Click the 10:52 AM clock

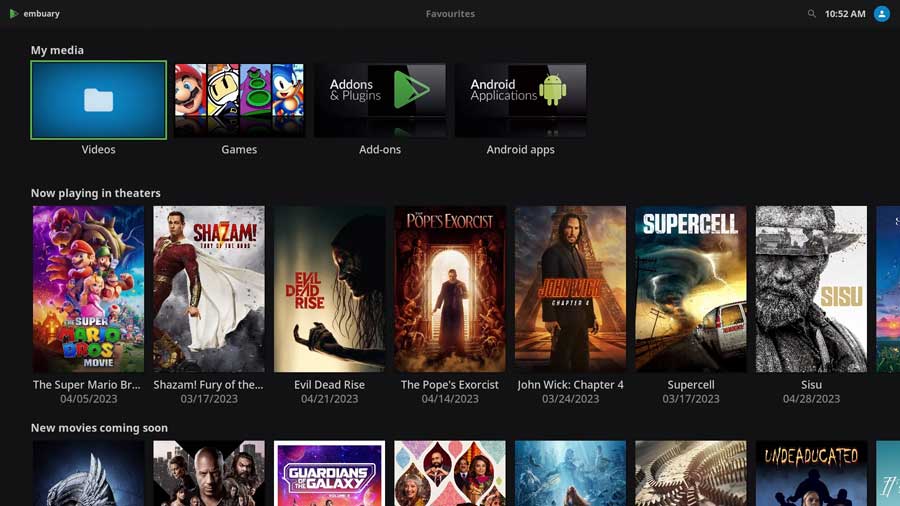[845, 14]
